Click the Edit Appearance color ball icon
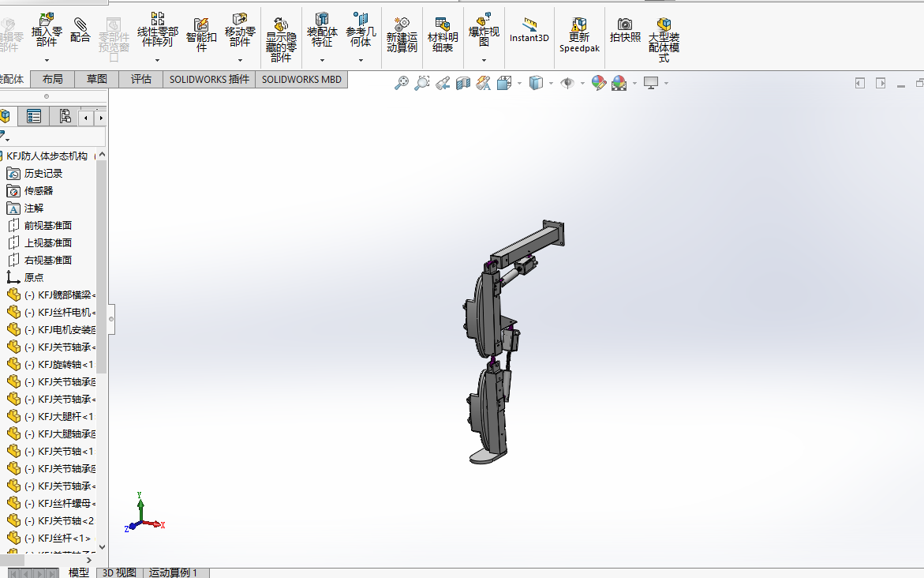The image size is (924, 578). pos(599,83)
